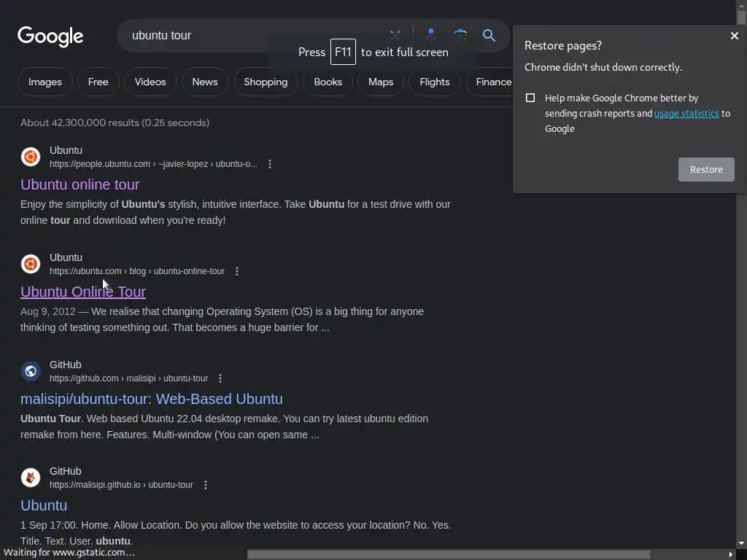Click the github.com malisipi URL breadcrumb
Viewport: 747px width, 560px height.
tap(128, 378)
